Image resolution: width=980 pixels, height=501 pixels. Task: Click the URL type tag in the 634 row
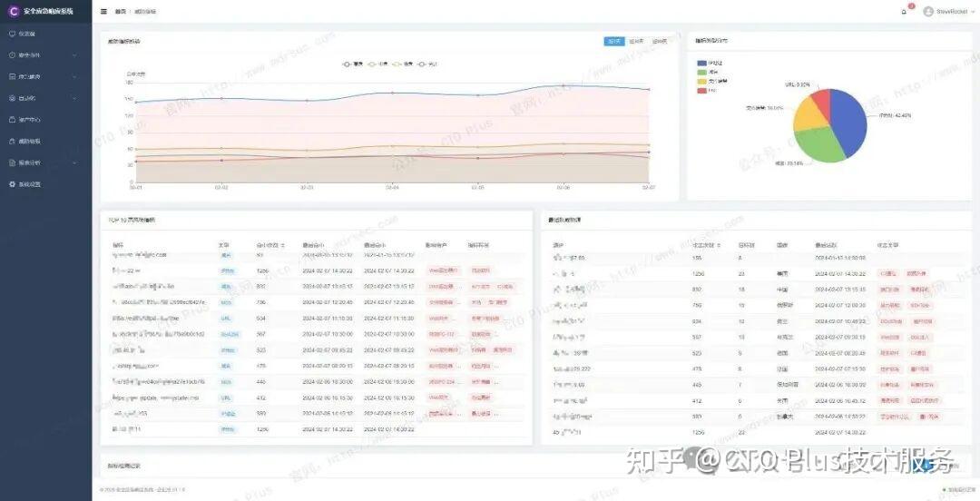click(226, 319)
